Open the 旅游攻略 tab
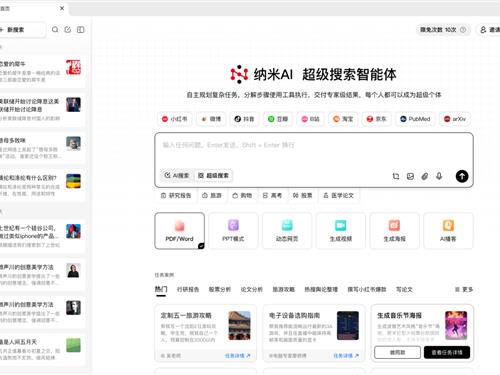500x375 pixels. coord(284,289)
